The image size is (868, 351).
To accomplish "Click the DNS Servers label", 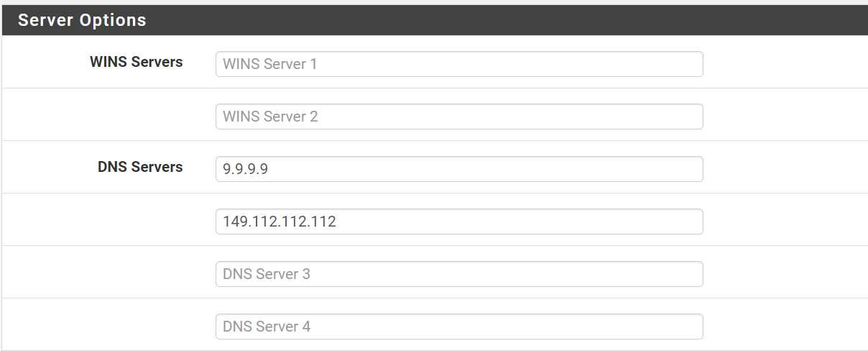I will point(140,167).
